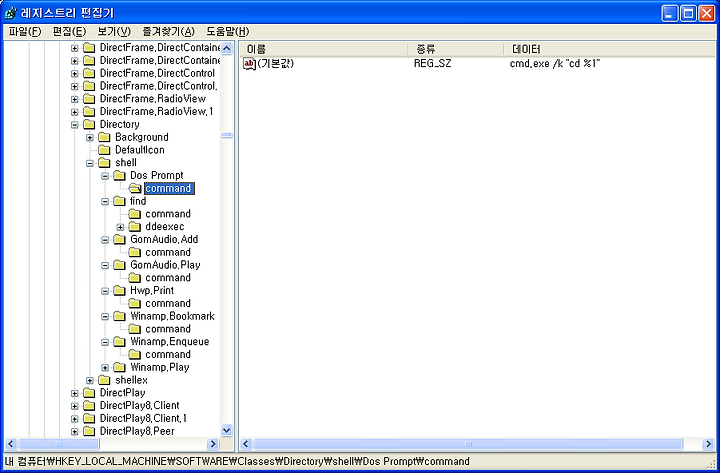
Task: Select the Winamp.Bookmark folder icon
Action: 119,316
